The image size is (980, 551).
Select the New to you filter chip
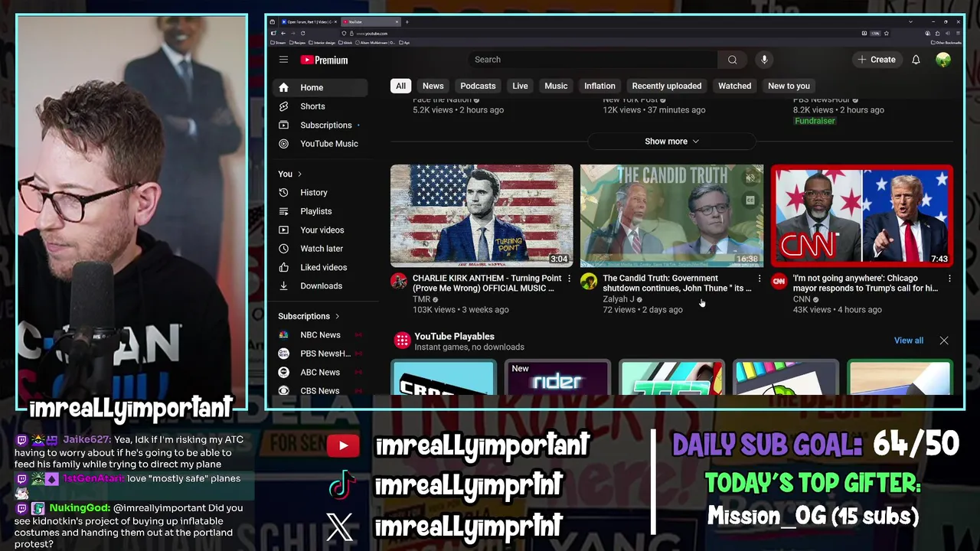point(789,86)
